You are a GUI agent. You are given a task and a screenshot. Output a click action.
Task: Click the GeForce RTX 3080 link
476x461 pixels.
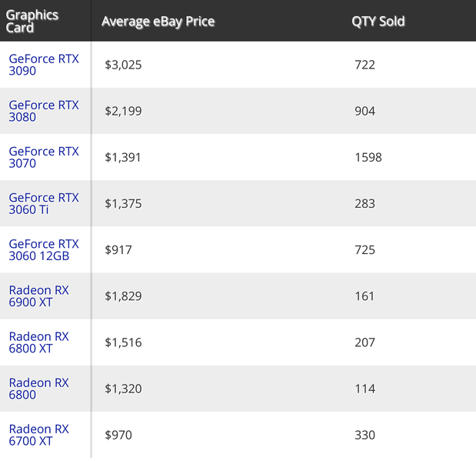pos(43,111)
